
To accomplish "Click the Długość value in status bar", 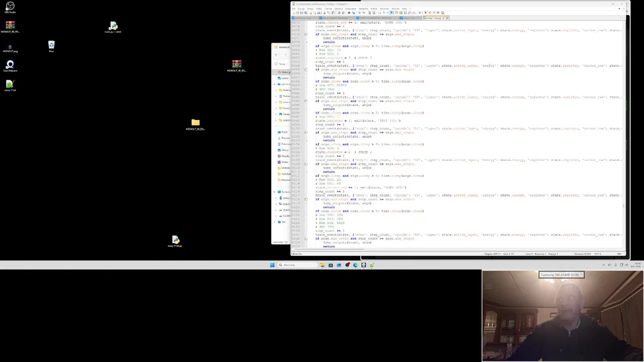I will click(493, 254).
